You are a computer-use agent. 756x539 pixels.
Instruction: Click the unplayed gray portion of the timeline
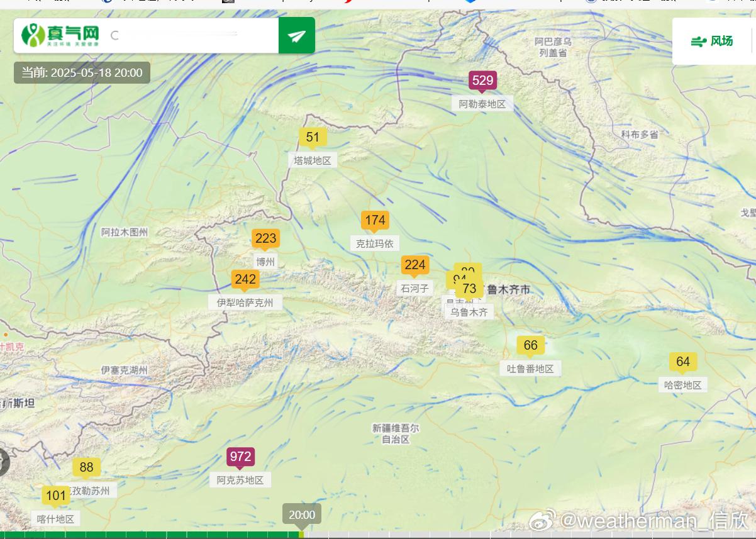click(x=528, y=535)
